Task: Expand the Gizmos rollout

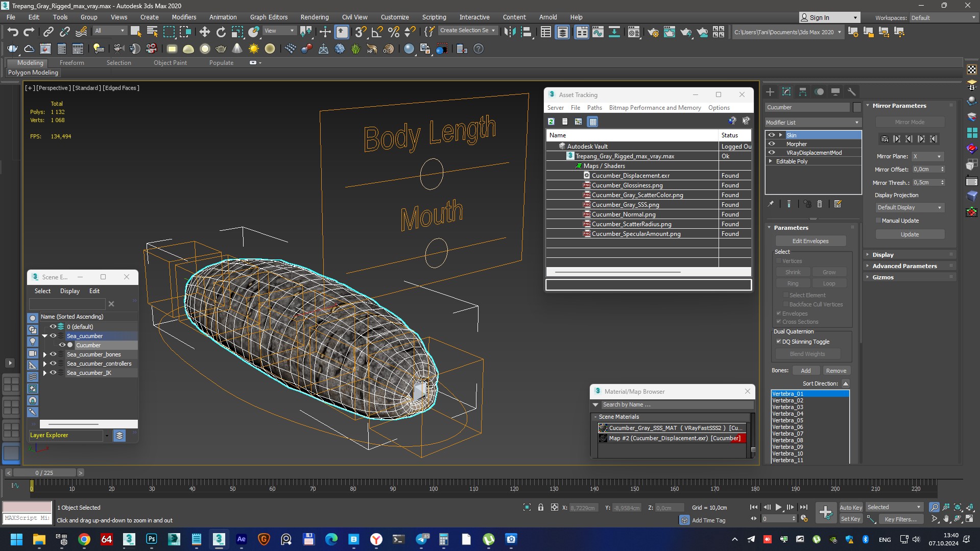Action: (x=883, y=277)
